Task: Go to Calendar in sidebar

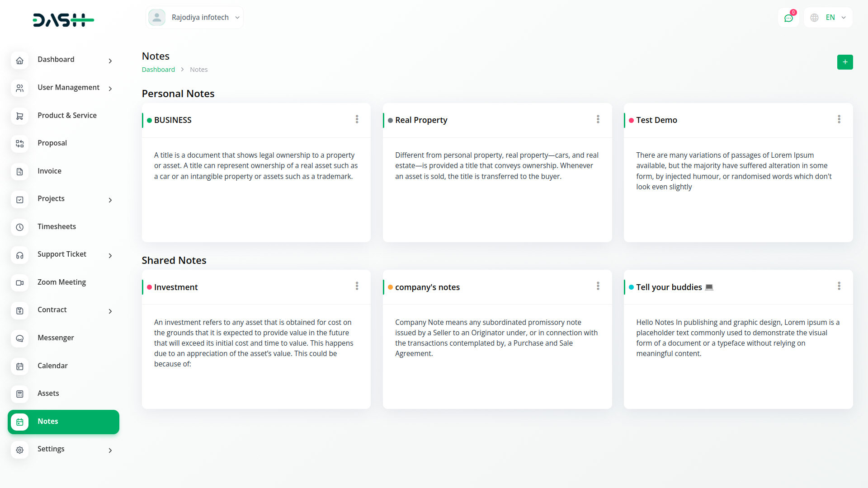Action: coord(52,366)
